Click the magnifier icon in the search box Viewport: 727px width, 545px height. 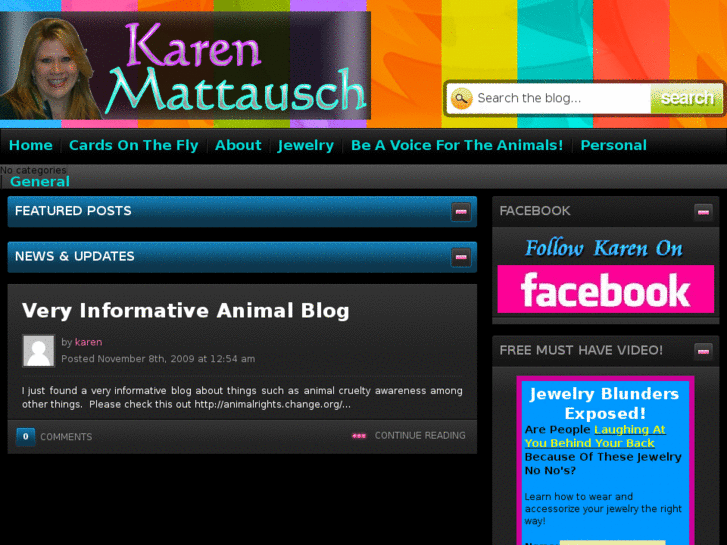(x=461, y=98)
